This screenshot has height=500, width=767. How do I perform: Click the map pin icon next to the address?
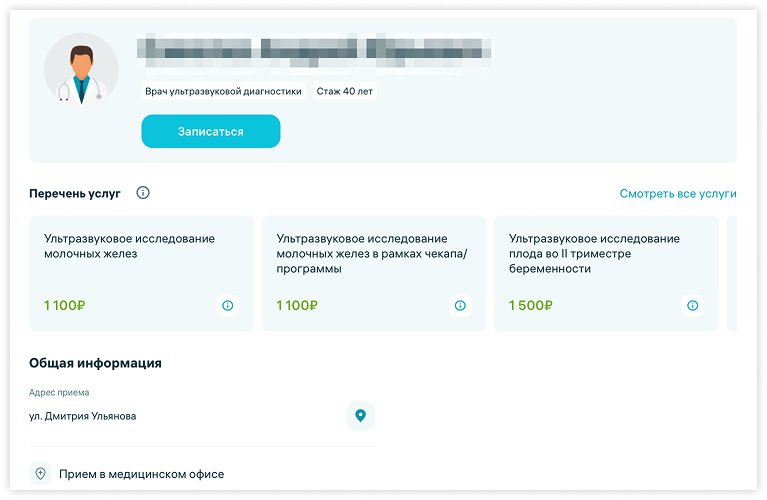click(x=360, y=416)
